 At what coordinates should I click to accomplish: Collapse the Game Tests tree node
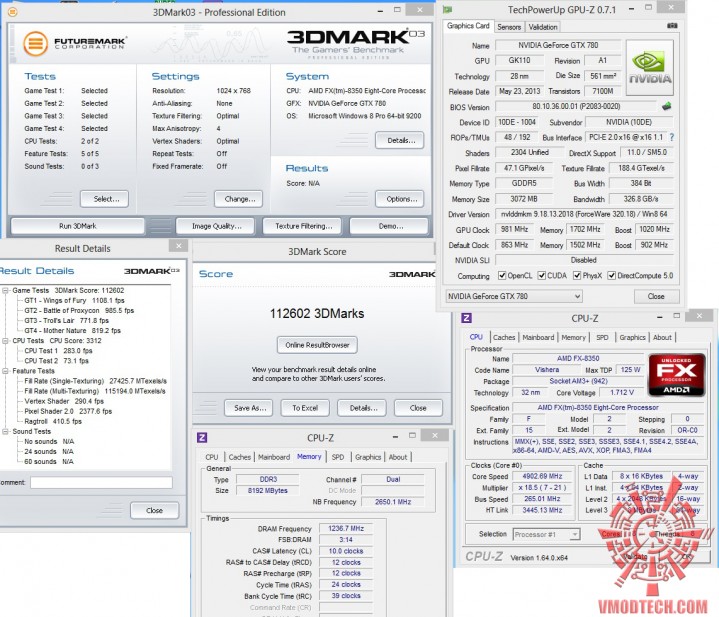point(6,291)
